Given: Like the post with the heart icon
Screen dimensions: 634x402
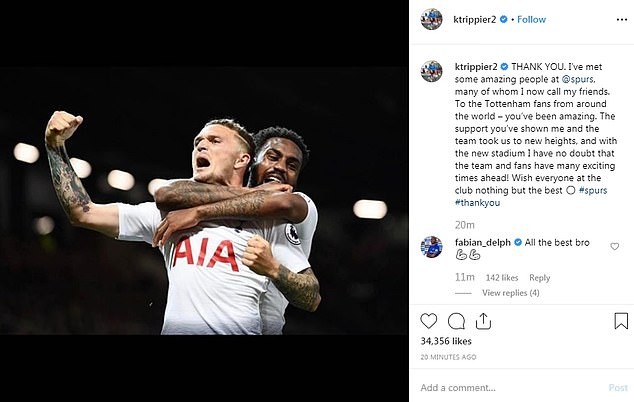Looking at the screenshot, I should [429, 321].
